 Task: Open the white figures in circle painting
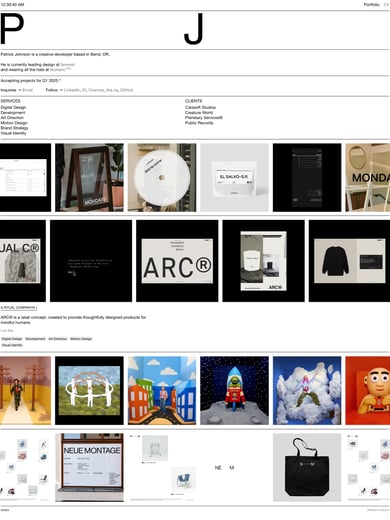tap(89, 391)
